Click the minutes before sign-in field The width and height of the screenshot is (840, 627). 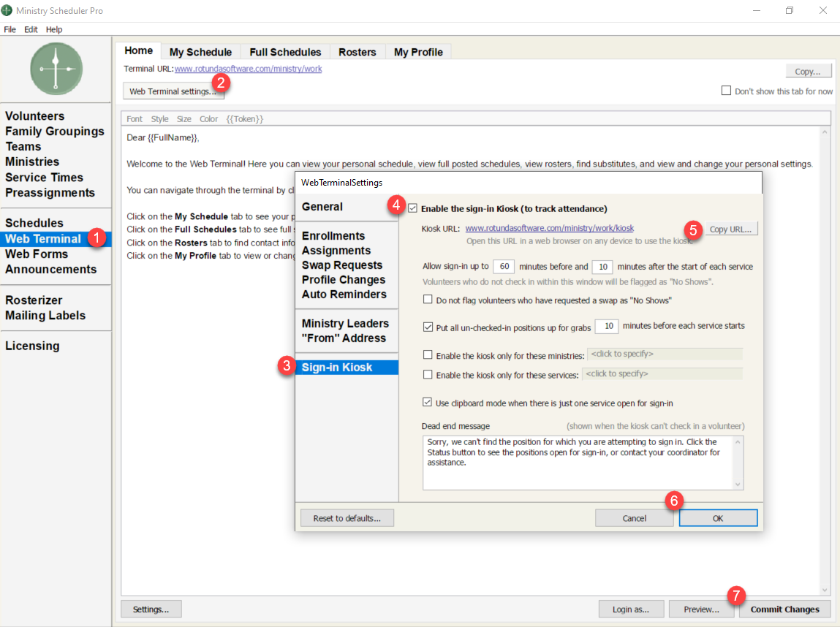[503, 267]
